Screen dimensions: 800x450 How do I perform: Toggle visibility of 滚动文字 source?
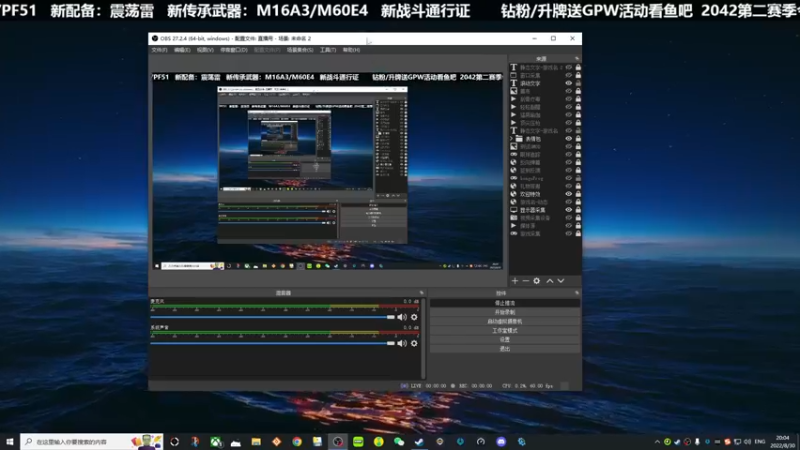click(568, 83)
